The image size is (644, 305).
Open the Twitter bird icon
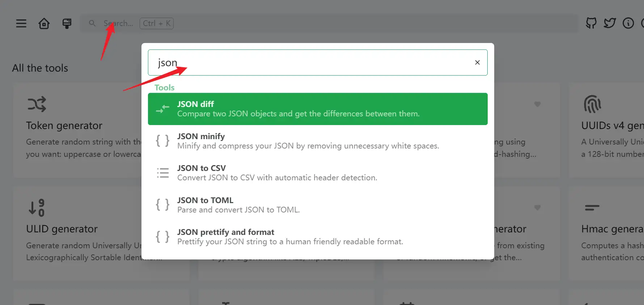610,23
